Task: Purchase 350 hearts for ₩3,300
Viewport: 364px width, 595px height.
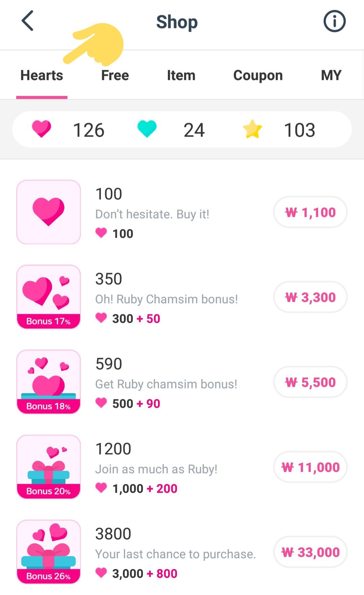Action: 310,297
